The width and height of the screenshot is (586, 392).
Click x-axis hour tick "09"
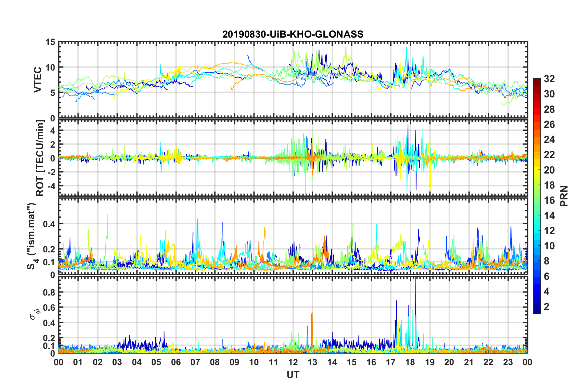[x=234, y=362]
